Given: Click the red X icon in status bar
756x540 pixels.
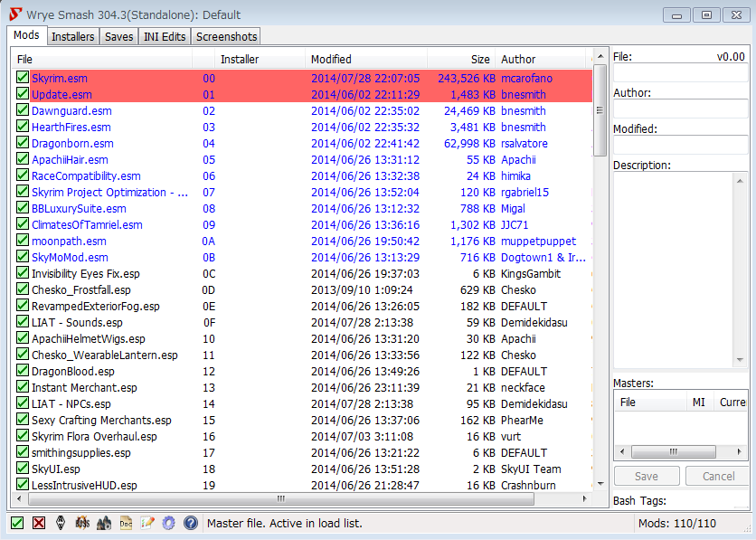Looking at the screenshot, I should pyautogui.click(x=39, y=523).
